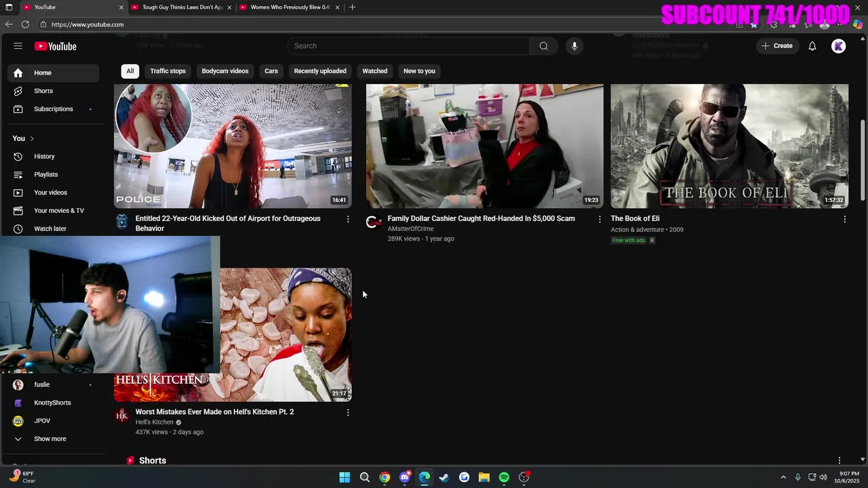Open options for Hell's Kitchen video

click(x=348, y=412)
